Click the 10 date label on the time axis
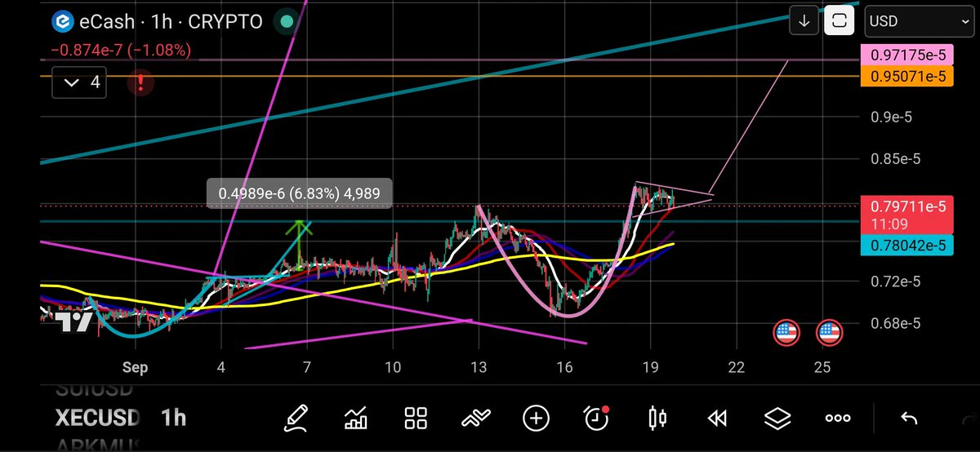The height and width of the screenshot is (452, 980). pos(393,368)
